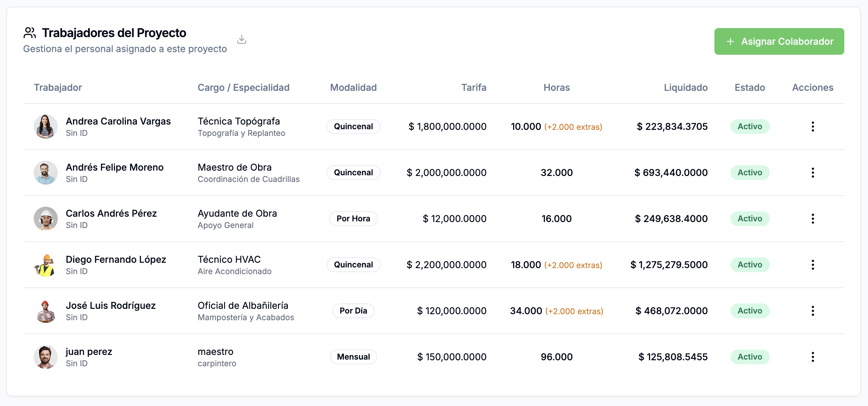
Task: Click the download/export icon beside the heading
Action: tap(241, 39)
